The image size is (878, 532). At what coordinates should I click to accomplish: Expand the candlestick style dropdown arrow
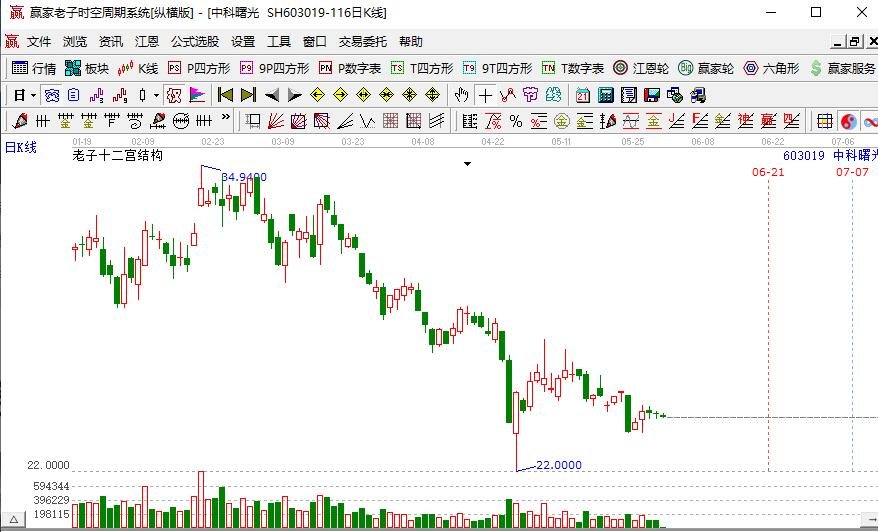156,96
